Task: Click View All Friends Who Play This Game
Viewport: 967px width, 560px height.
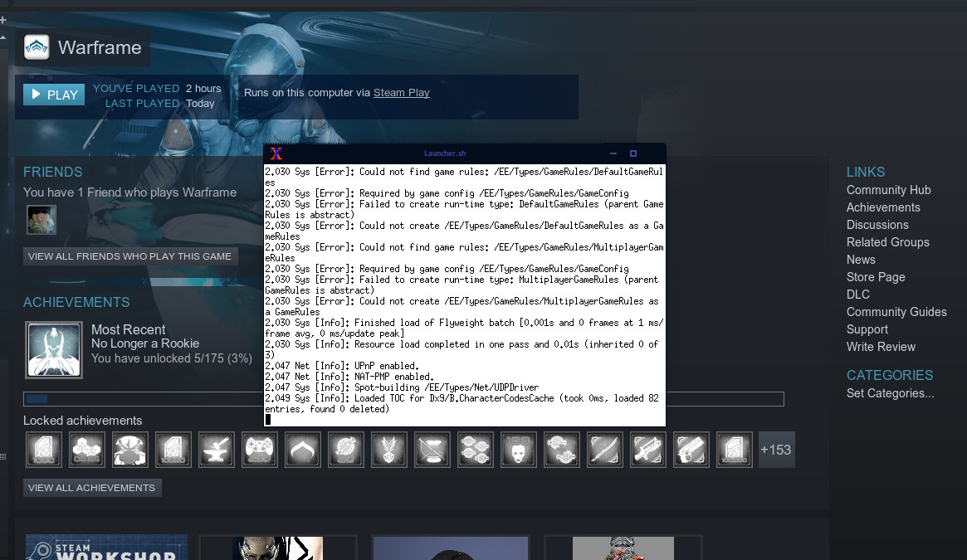Action: 130,256
